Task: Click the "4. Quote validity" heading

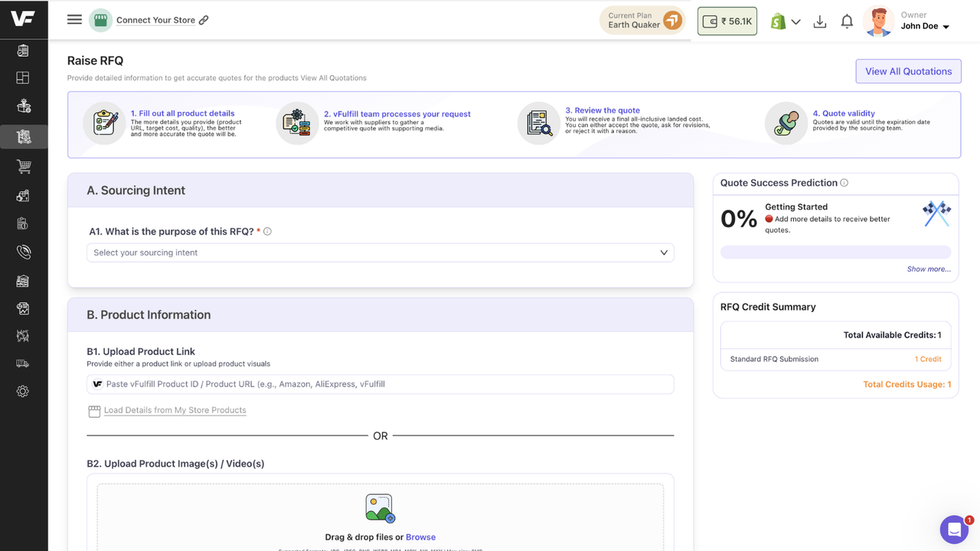Action: (x=844, y=113)
